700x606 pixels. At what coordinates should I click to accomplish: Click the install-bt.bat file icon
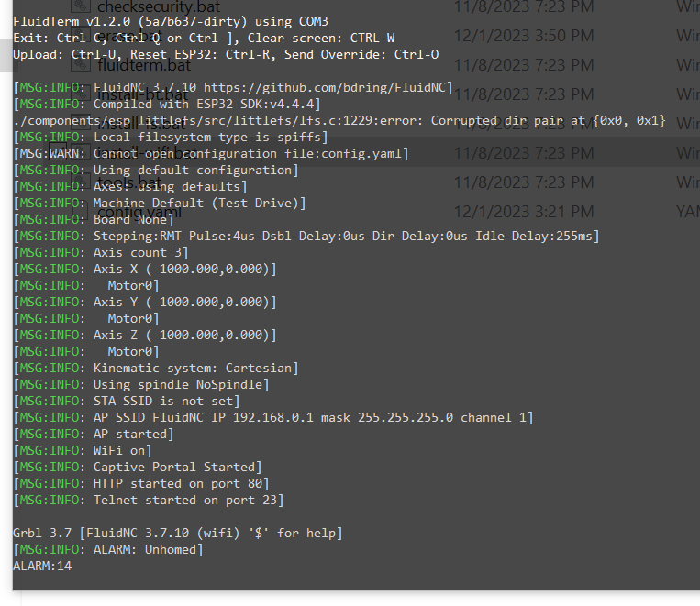(x=82, y=94)
